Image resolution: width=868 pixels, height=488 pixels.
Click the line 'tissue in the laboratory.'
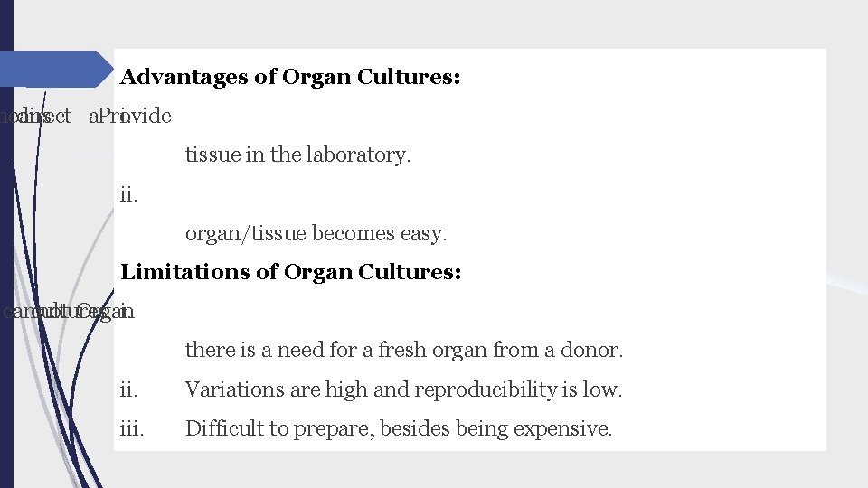pos(297,155)
